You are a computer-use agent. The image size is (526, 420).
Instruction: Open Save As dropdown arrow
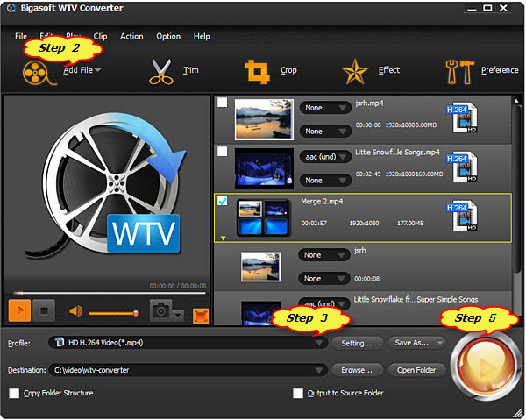440,343
